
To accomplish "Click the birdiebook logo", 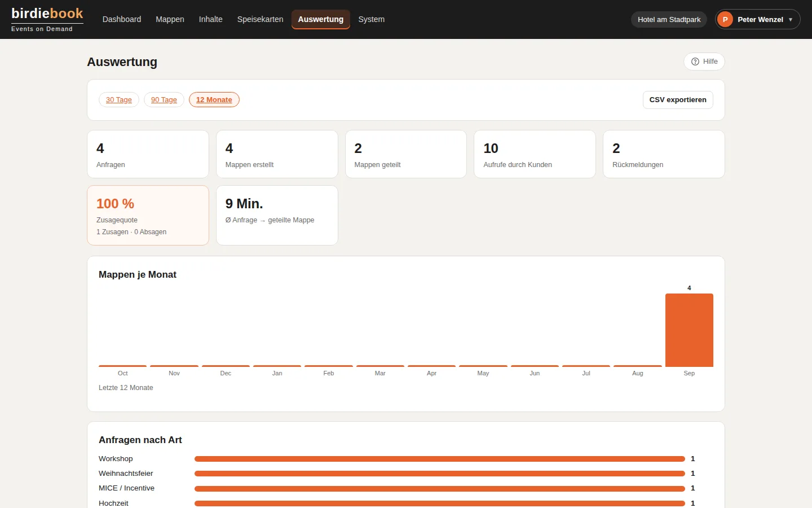I will pos(47,19).
